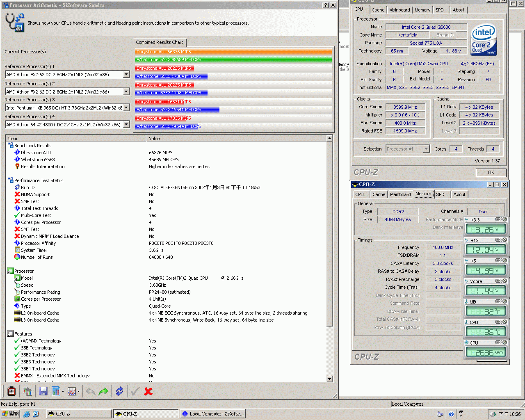Click the Value column header
Viewport: 525px width, 420px height.
(236, 139)
